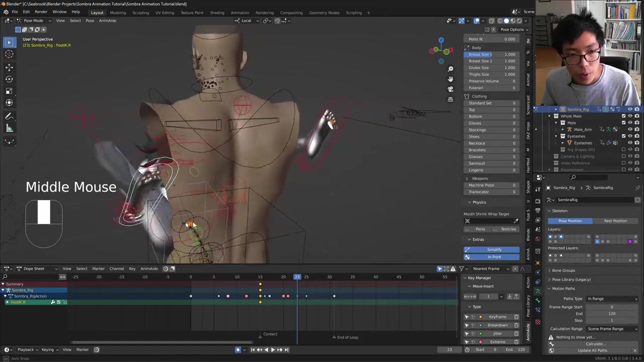The height and width of the screenshot is (362, 644).
Task: Click the pan hand viewport icon
Action: 450,79
